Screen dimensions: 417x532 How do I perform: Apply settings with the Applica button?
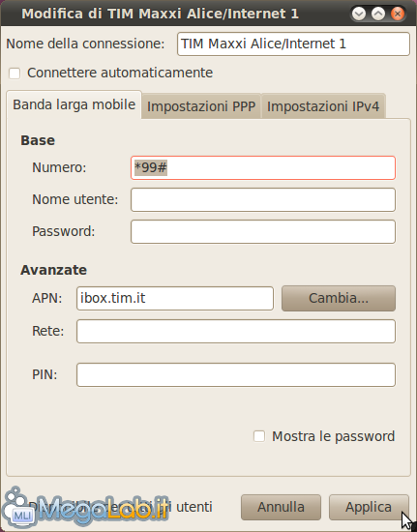[x=369, y=507]
